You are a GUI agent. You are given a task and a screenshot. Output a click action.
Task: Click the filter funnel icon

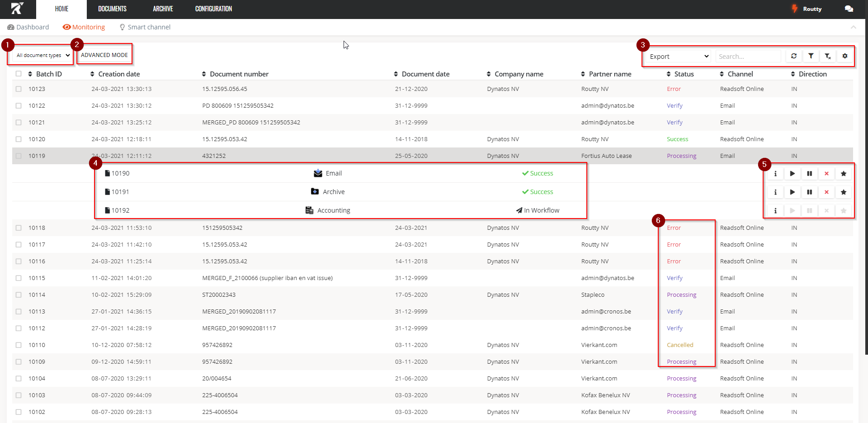click(811, 56)
